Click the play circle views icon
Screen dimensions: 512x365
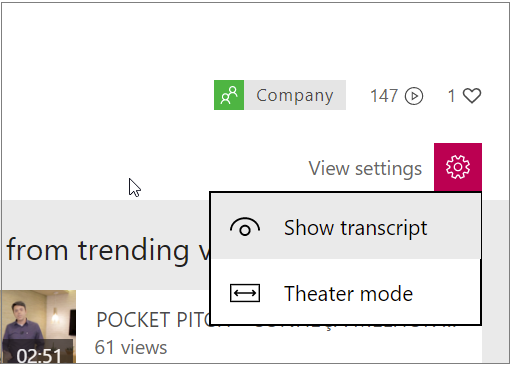(414, 96)
